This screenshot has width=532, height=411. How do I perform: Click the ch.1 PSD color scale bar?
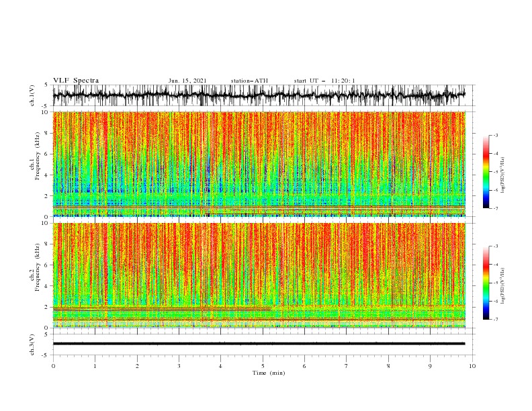(x=486, y=172)
